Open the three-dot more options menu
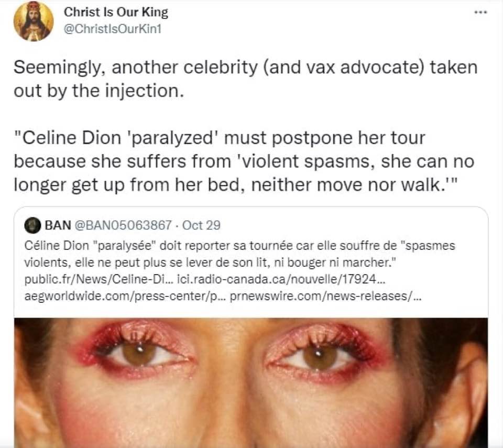The image size is (503, 448). 481,13
